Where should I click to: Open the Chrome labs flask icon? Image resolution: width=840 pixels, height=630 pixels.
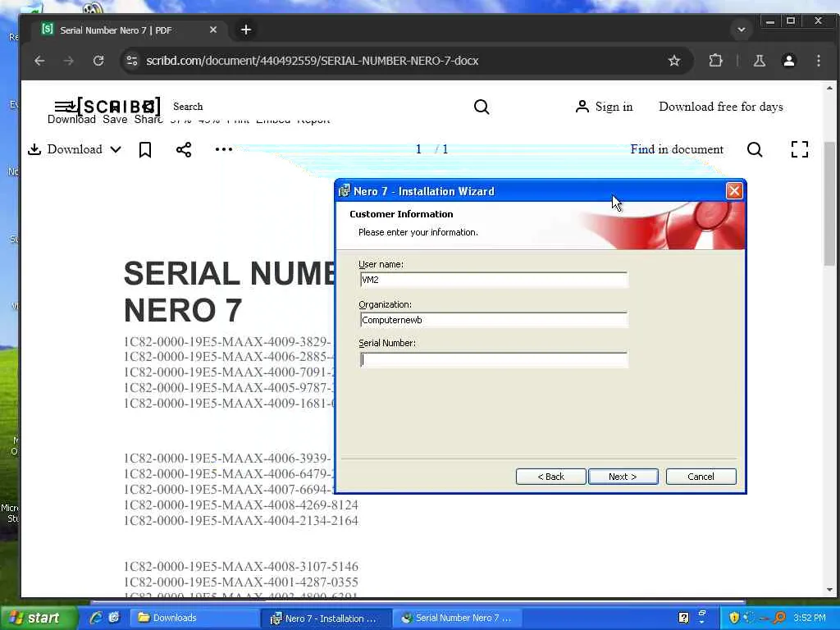tap(760, 61)
